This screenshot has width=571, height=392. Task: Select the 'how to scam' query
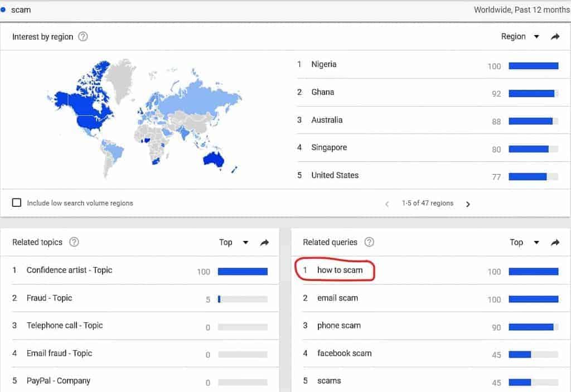coord(340,270)
